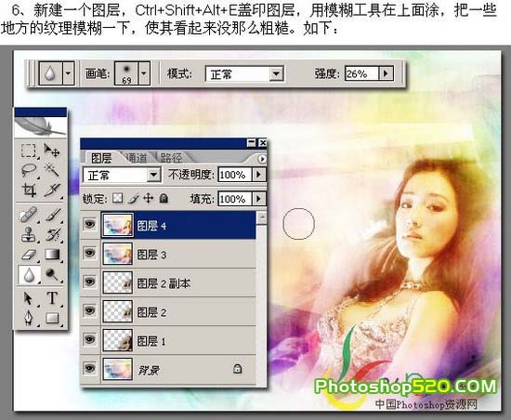Viewport: 511px width, 420px height.
Task: Switch to the 路径 tab
Action: (x=171, y=158)
